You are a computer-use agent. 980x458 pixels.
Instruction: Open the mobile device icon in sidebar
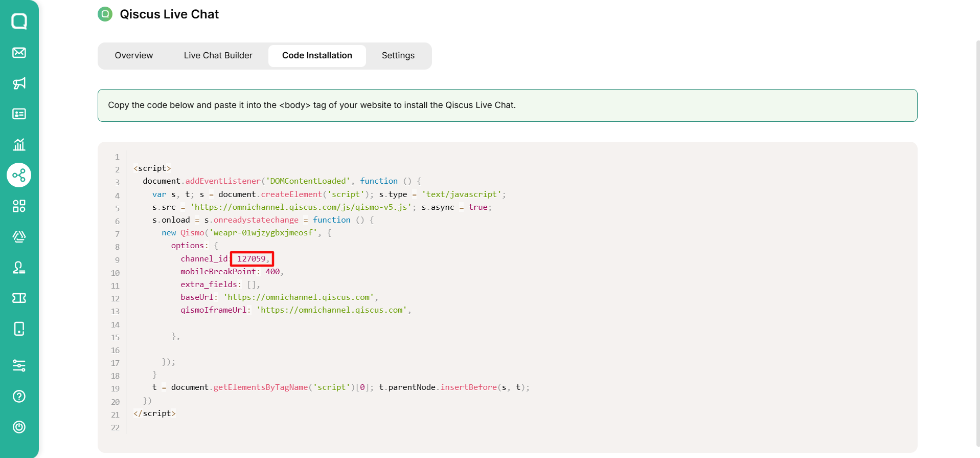[x=19, y=329]
